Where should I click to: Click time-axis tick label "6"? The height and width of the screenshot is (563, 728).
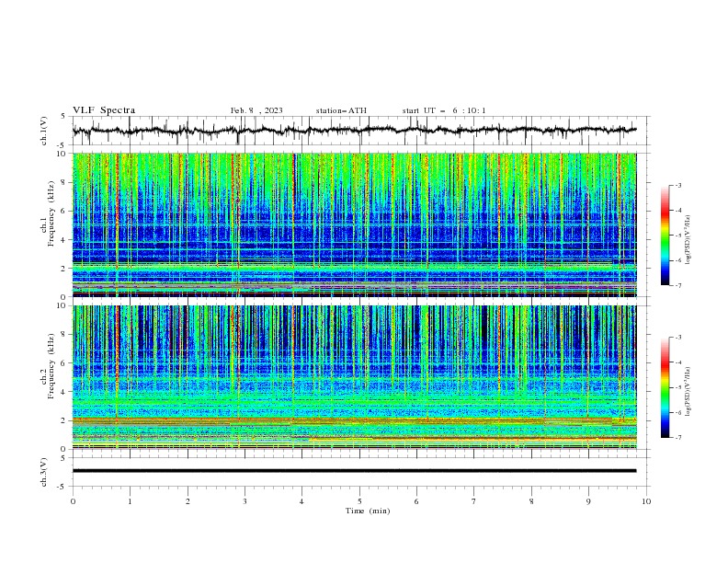tap(416, 501)
